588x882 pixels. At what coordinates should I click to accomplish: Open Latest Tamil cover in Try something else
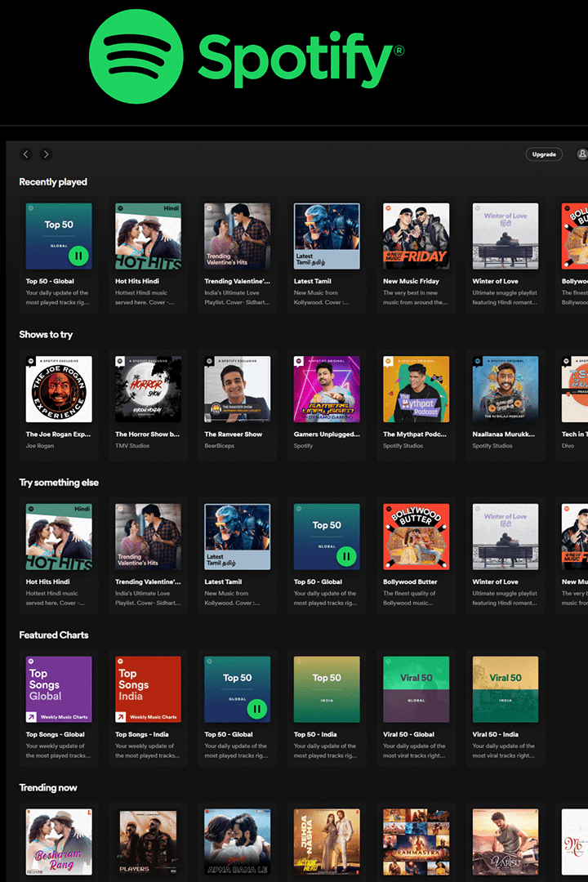pyautogui.click(x=238, y=537)
